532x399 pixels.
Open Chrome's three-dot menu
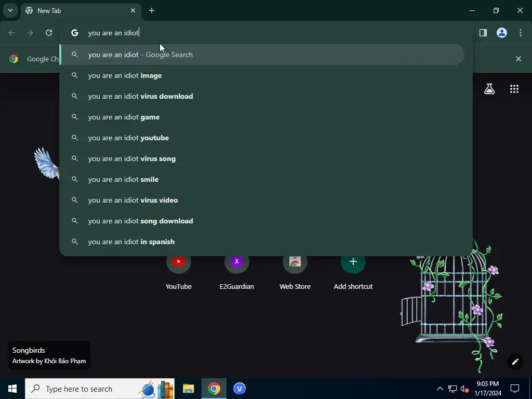pos(521,33)
